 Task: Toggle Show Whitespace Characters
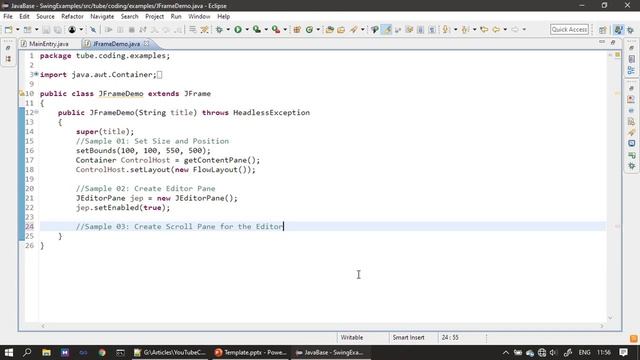432,29
